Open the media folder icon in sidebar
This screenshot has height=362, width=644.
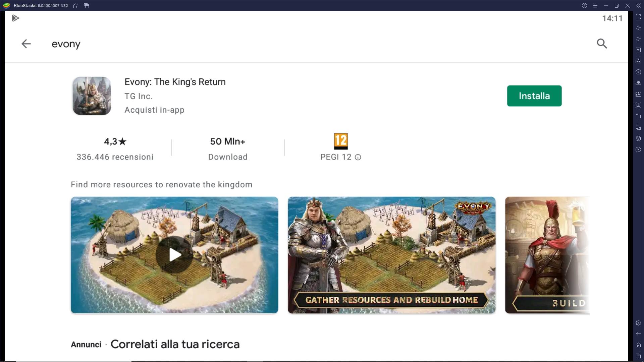tap(638, 116)
